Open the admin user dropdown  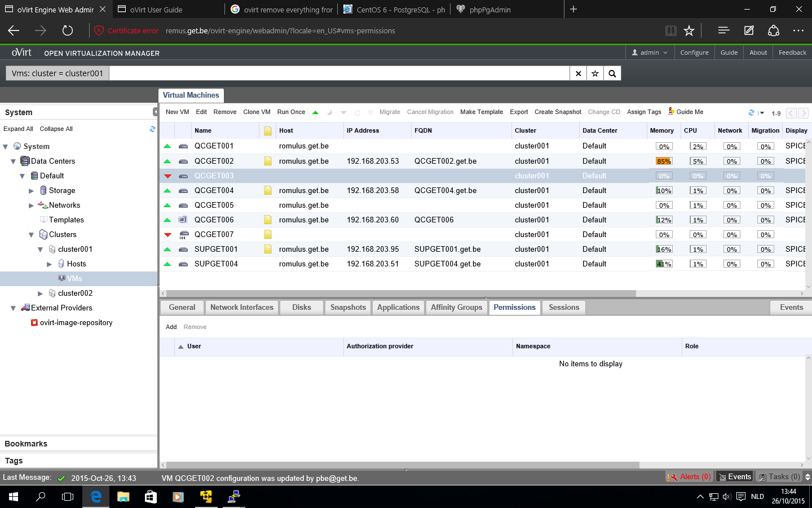click(x=650, y=52)
